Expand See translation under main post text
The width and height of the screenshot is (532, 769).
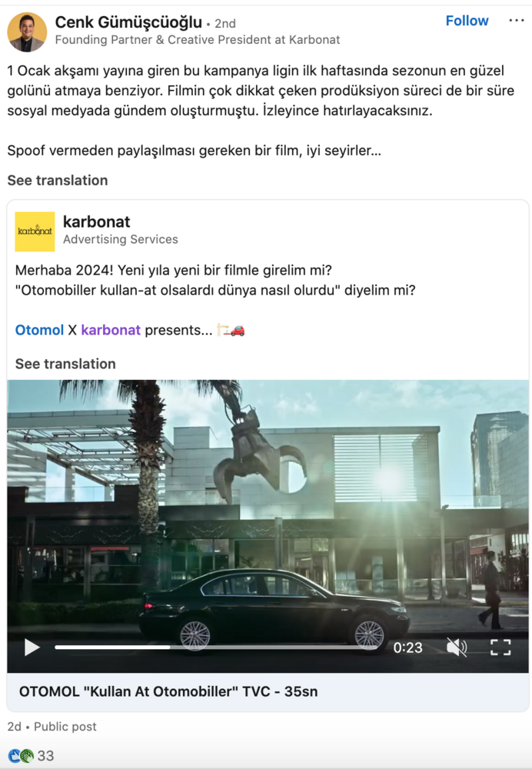coord(58,180)
